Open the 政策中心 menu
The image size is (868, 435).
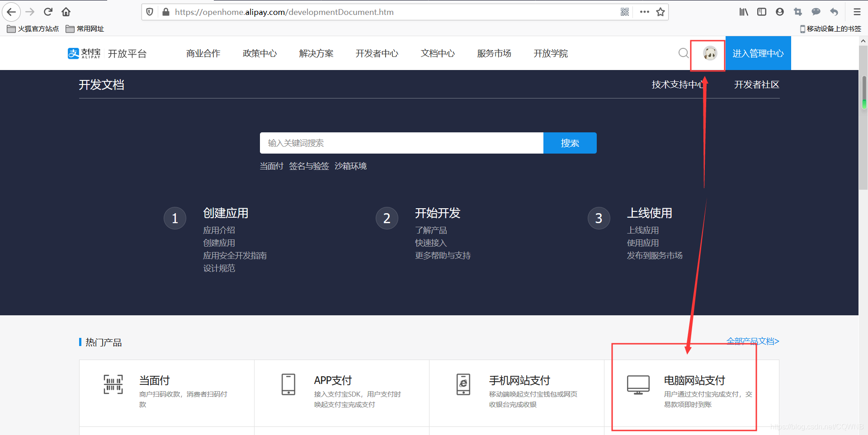[260, 53]
